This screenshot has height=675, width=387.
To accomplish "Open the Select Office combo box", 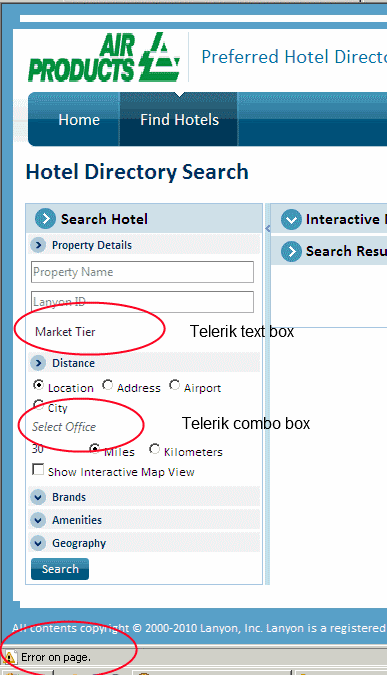I will pyautogui.click(x=64, y=427).
